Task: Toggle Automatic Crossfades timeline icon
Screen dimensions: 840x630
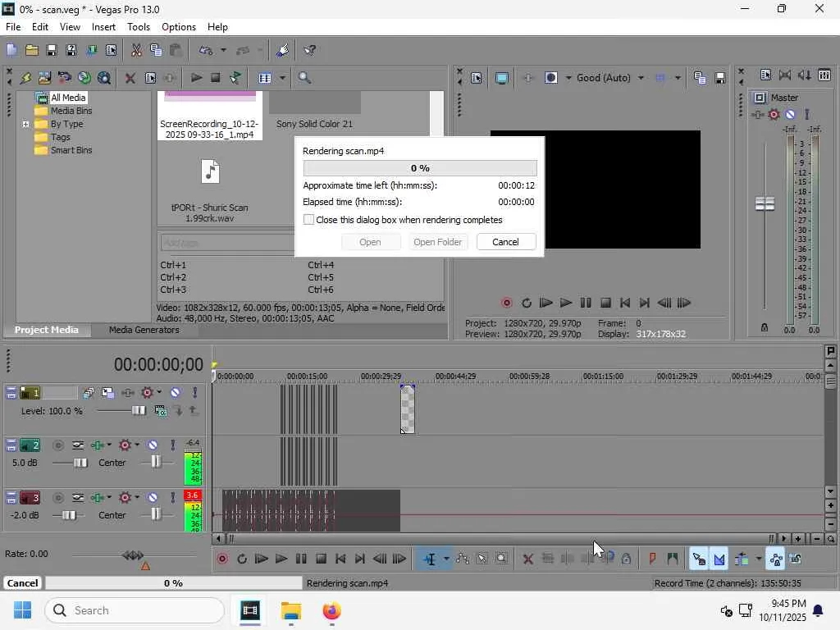Action: pyautogui.click(x=719, y=559)
